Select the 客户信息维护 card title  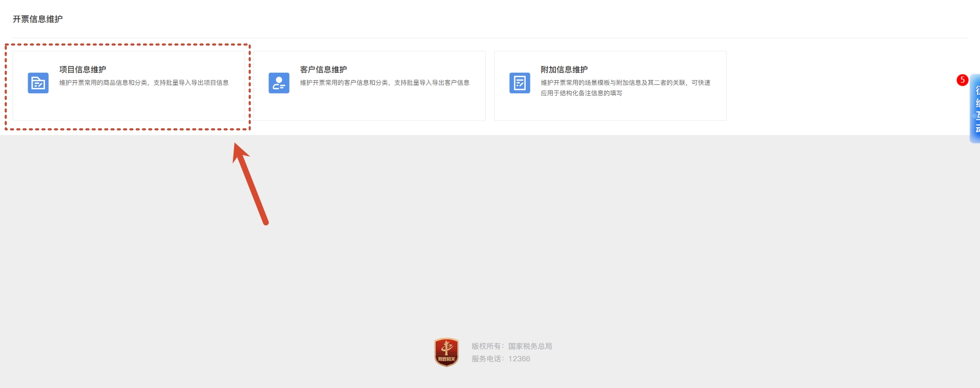click(324, 69)
